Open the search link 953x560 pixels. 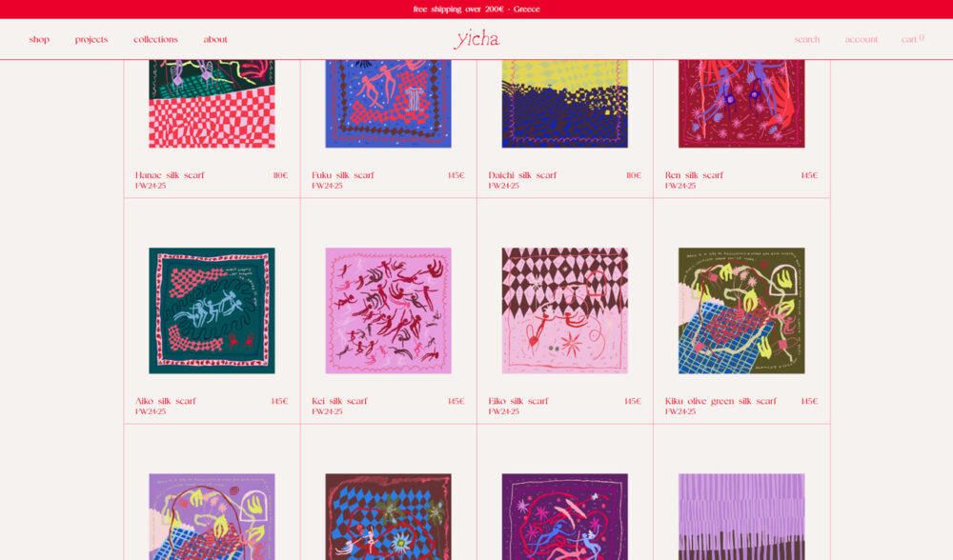806,39
